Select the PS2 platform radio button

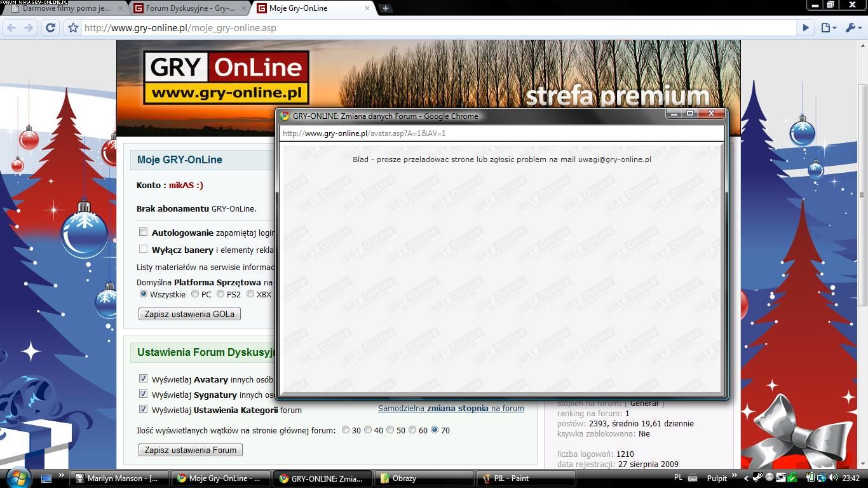(220, 294)
